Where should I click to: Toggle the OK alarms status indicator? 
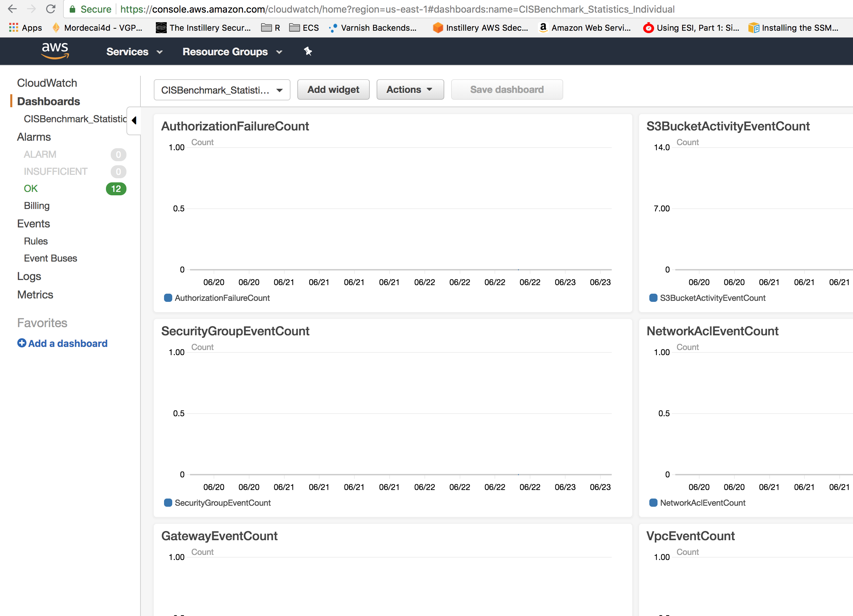(116, 188)
